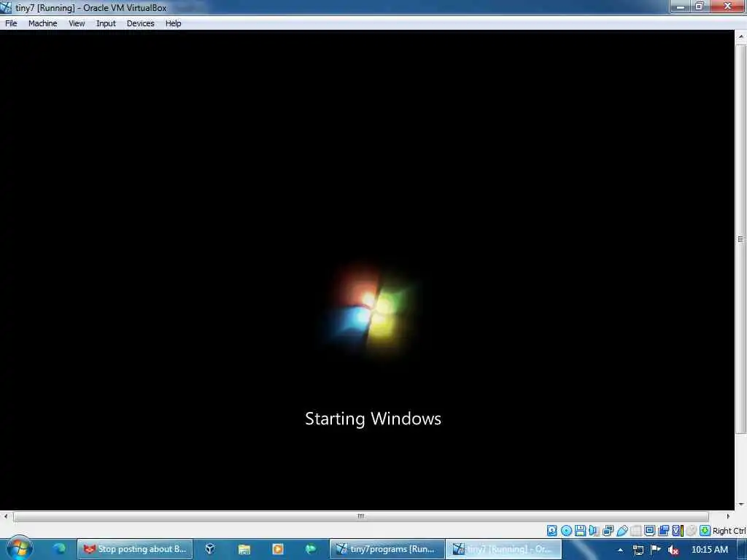The height and width of the screenshot is (560, 747).
Task: Open the Windows Start orb
Action: click(x=20, y=548)
